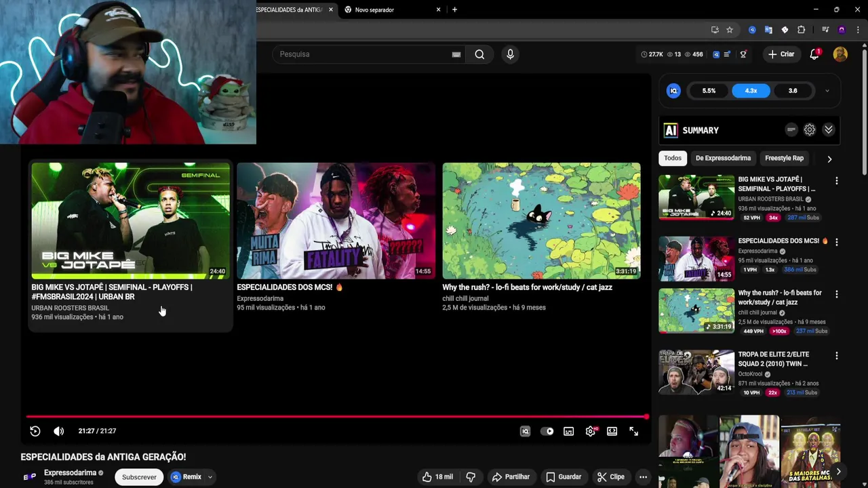Switch to the ESPECIALIDADES da ANTIGA tab
Viewport: 868px width, 488px height.
[291, 9]
